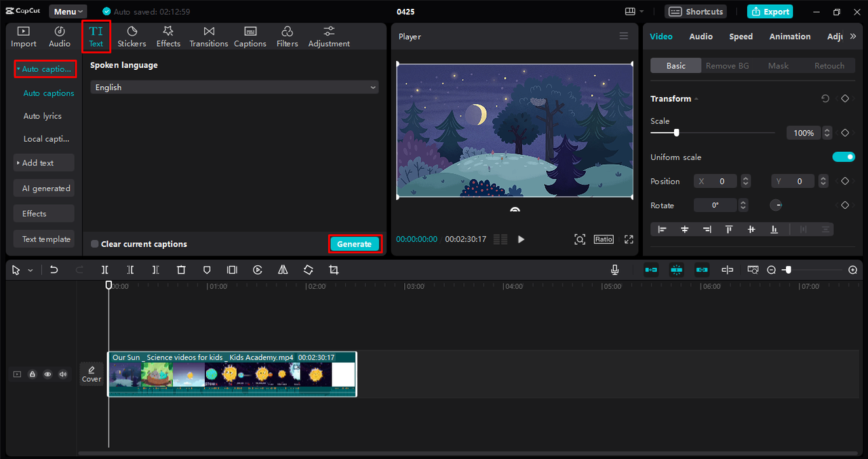Hide the video track with eye icon
The image size is (868, 459).
47,374
